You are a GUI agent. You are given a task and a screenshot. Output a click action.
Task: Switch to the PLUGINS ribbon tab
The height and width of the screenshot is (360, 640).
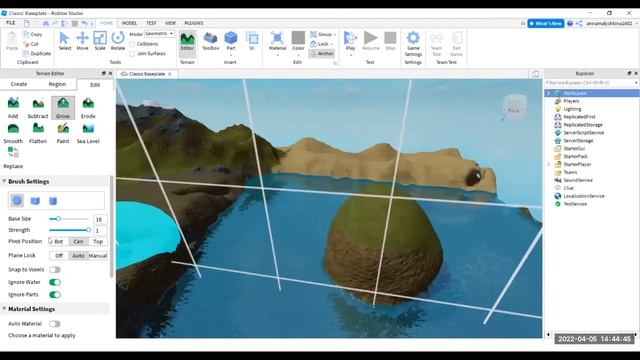tap(194, 23)
